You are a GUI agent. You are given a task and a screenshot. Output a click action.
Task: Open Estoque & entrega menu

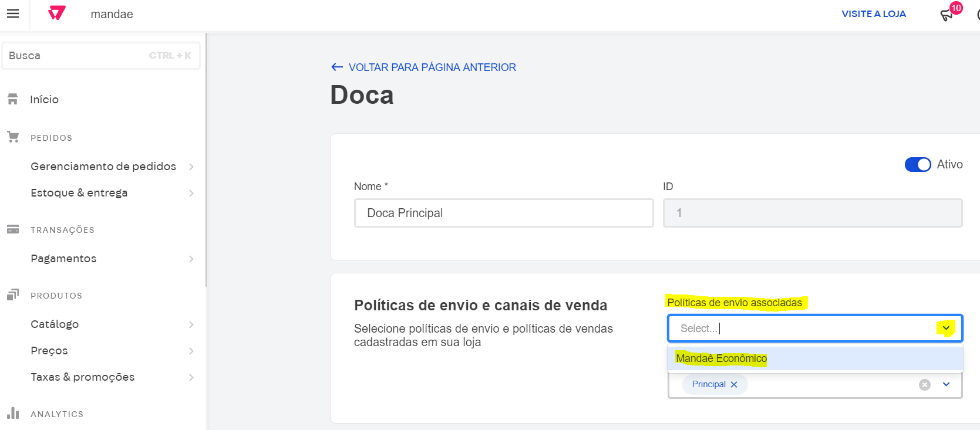[x=79, y=193]
